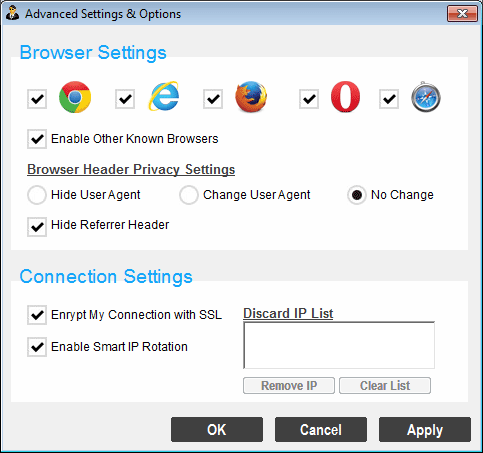Click the Safari compass icon
483x453 pixels.
pos(426,97)
